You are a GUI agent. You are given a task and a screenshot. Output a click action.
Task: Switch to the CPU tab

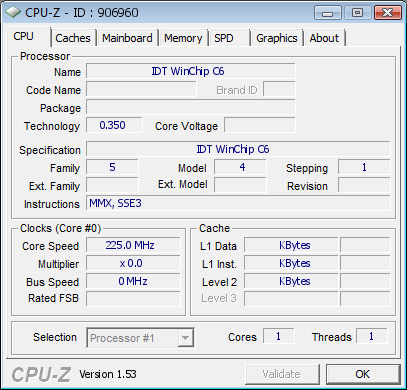29,37
